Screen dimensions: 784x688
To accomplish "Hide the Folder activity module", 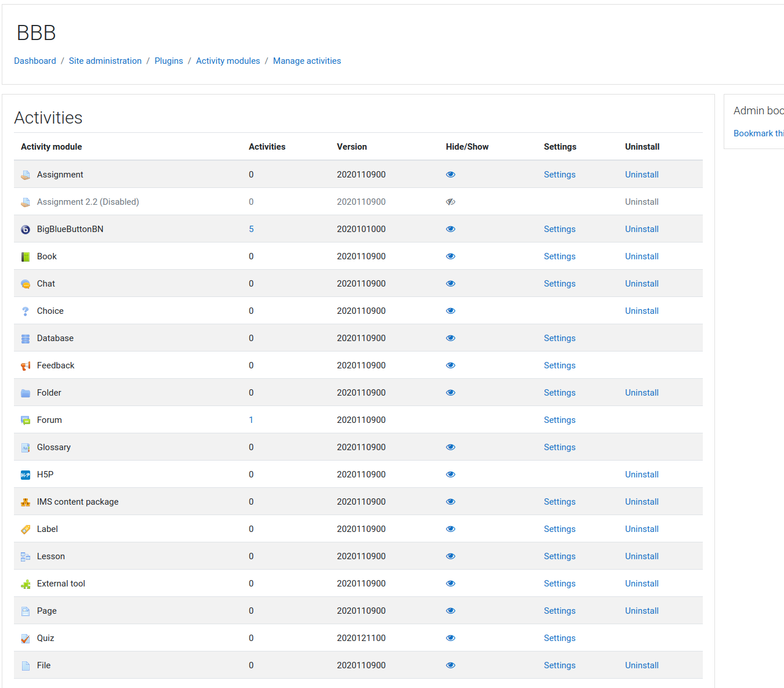I will (451, 393).
